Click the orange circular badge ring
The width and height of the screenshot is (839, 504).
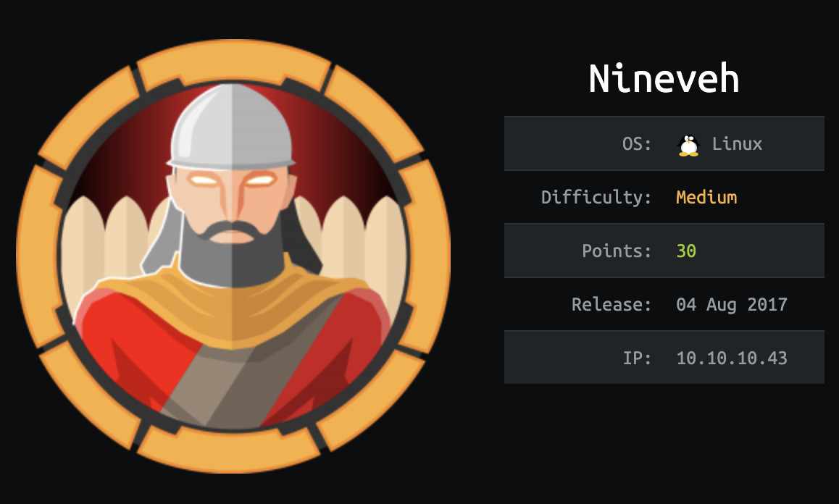(x=233, y=256)
